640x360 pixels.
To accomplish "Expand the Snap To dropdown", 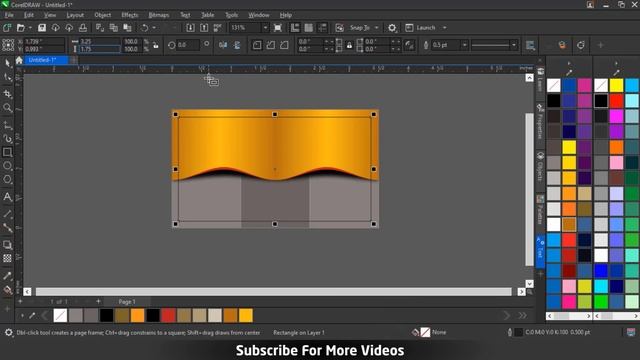I will click(376, 28).
